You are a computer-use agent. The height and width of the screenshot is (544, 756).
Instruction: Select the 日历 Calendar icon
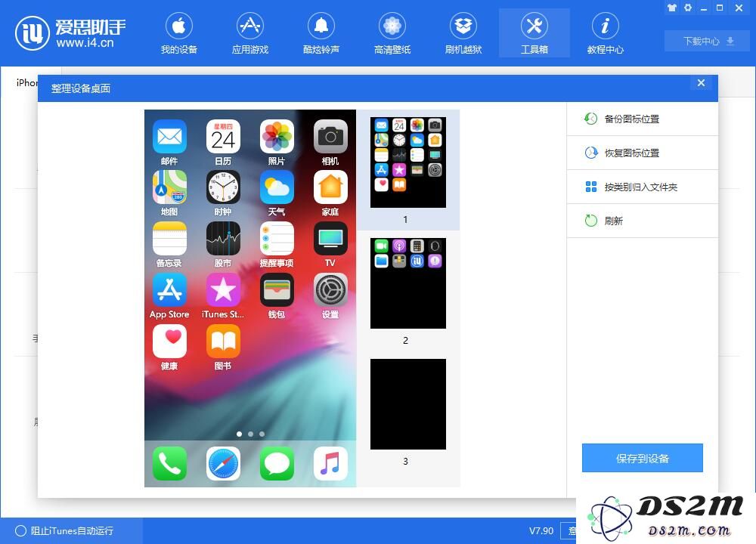pos(223,136)
